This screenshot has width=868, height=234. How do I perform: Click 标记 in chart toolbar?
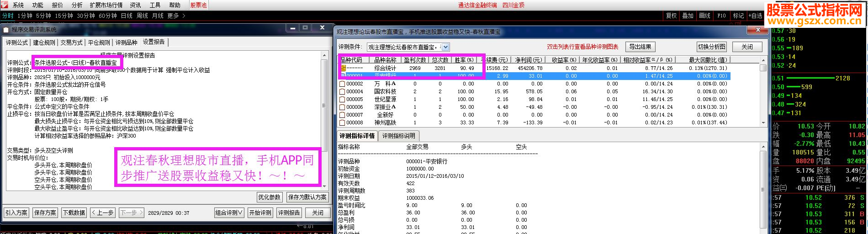click(738, 16)
